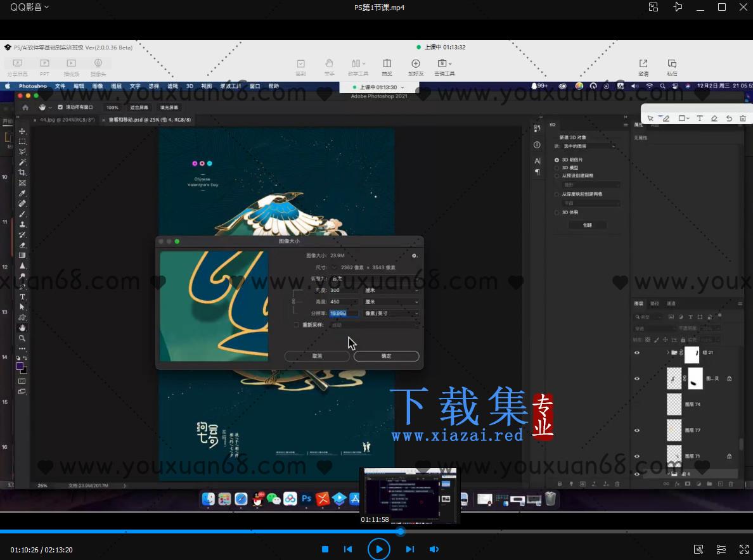Image resolution: width=753 pixels, height=560 pixels.
Task: Select the Crop tool
Action: [22, 172]
